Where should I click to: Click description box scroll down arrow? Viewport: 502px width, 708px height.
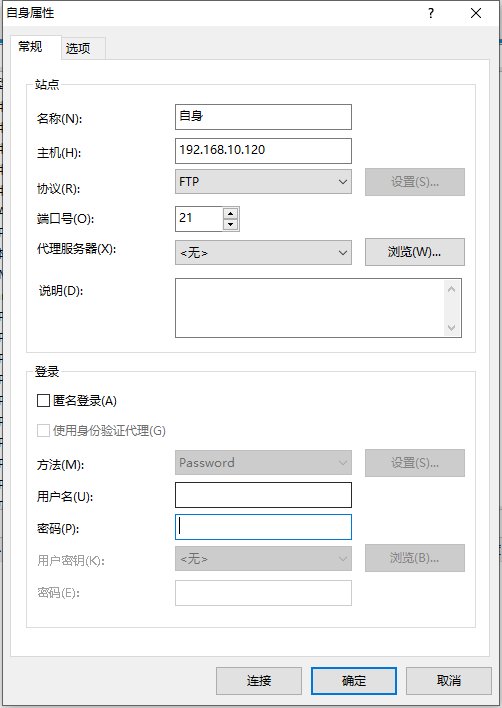tap(451, 327)
